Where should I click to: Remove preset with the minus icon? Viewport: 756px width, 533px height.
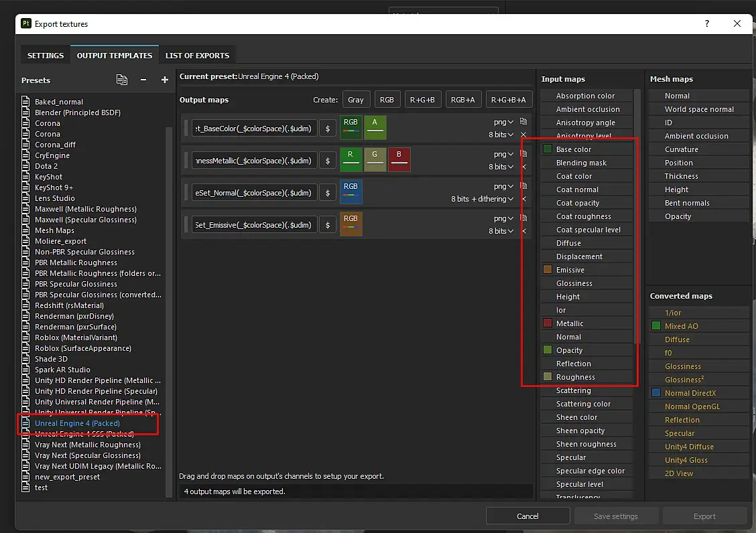point(143,80)
